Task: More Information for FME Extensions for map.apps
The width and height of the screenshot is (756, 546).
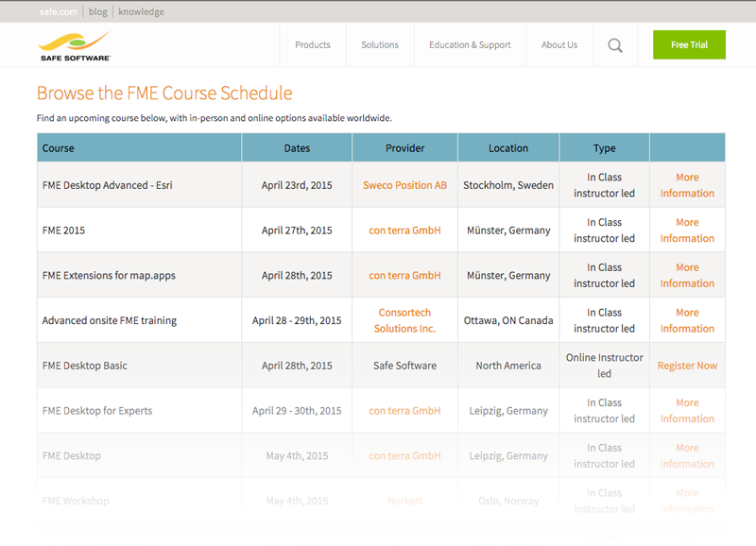Action: coord(687,275)
